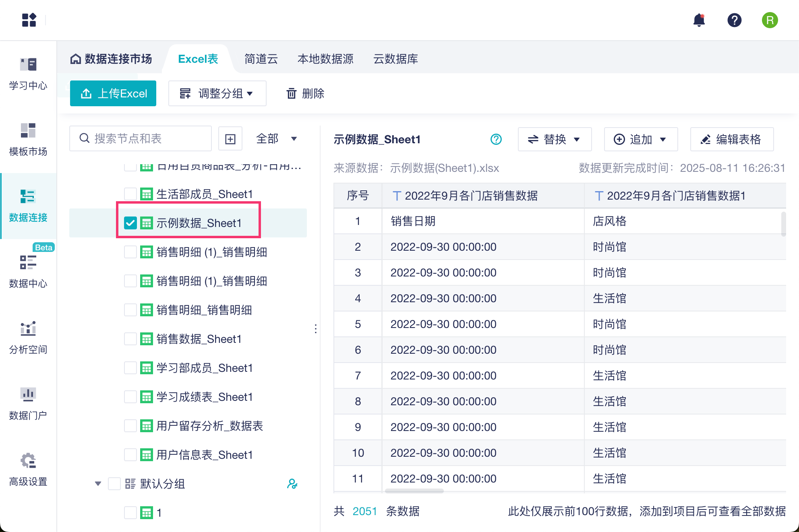
Task: Click the help question mark icon in top bar
Action: click(734, 20)
